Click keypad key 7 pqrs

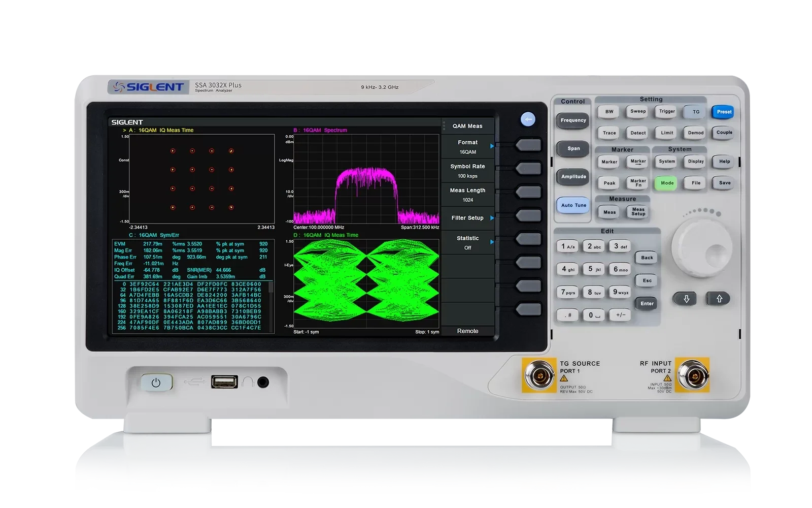(567, 292)
